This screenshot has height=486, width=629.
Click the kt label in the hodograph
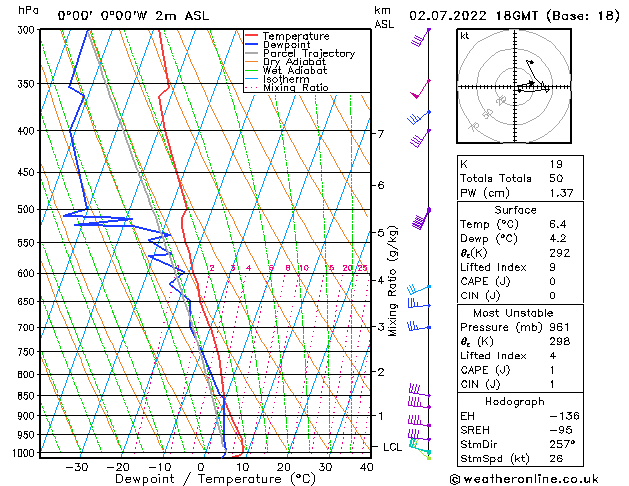pyautogui.click(x=465, y=36)
